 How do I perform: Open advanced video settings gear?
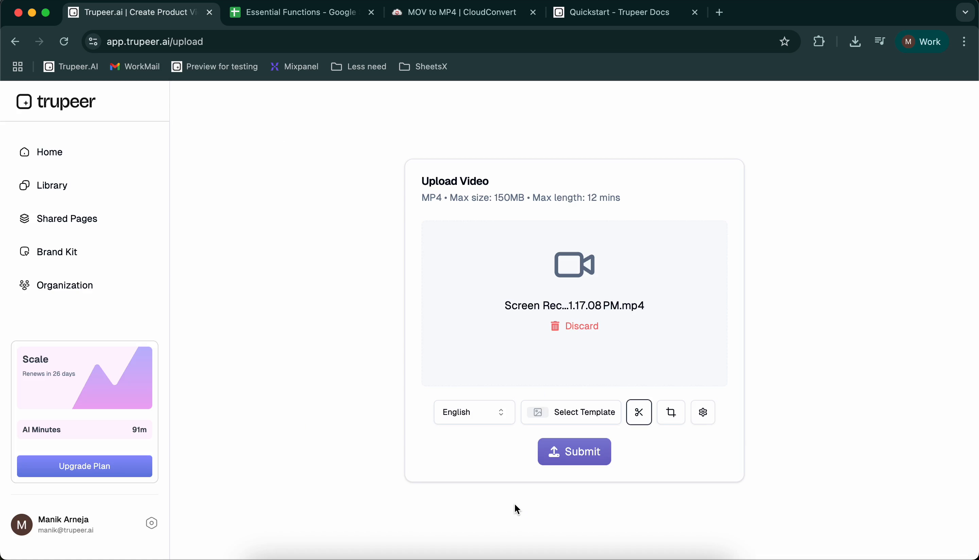[702, 412]
